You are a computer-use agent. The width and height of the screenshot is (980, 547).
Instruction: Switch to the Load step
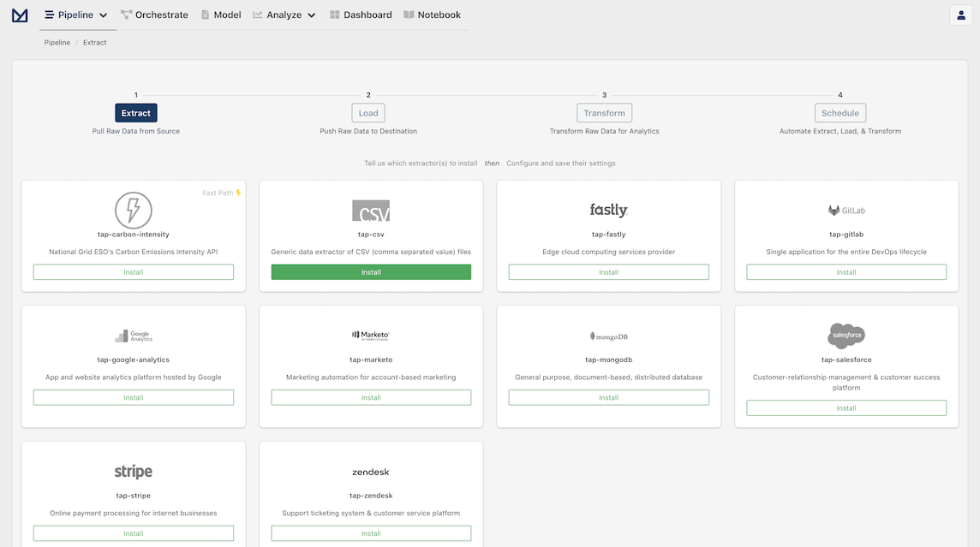[368, 113]
